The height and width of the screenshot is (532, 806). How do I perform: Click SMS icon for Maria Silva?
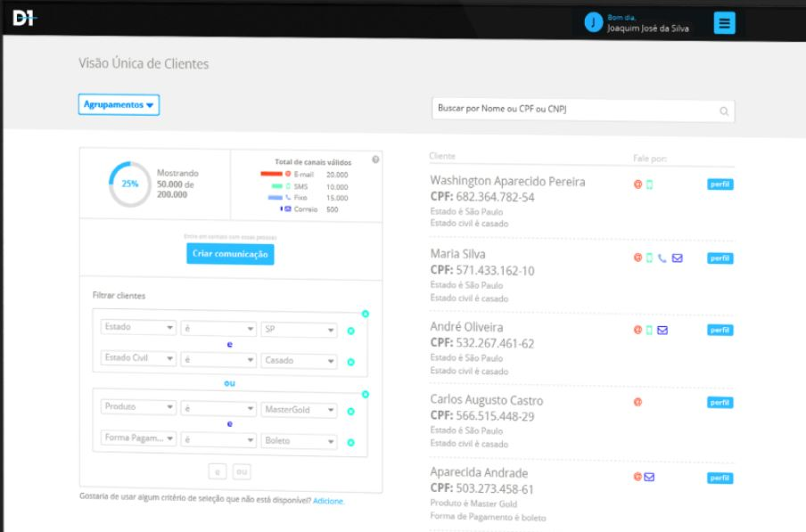click(x=649, y=258)
